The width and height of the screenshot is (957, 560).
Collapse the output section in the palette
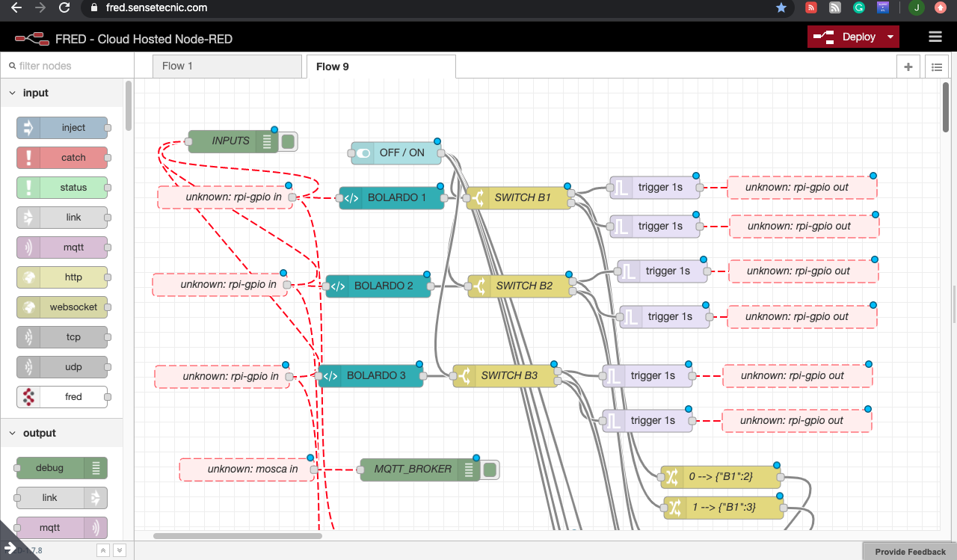[12, 432]
